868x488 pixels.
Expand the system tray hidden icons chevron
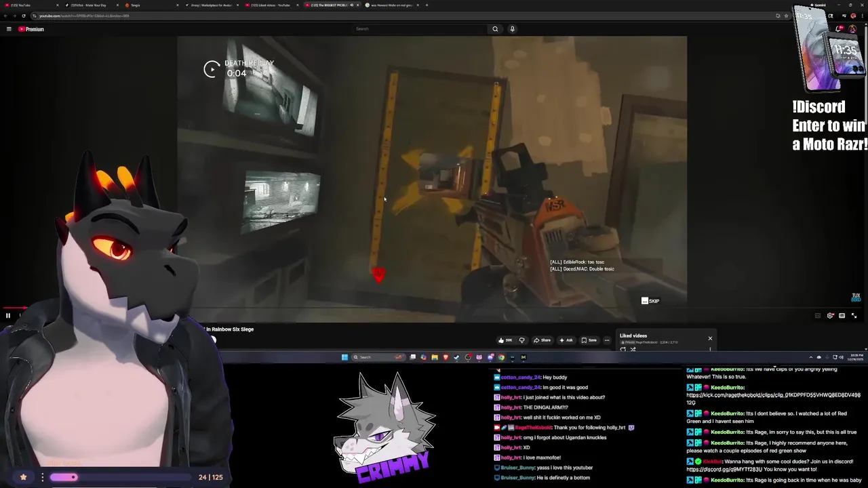point(811,357)
